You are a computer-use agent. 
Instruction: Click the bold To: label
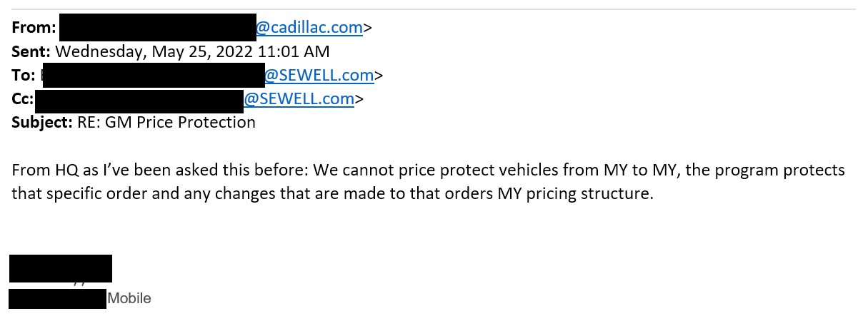click(x=23, y=75)
